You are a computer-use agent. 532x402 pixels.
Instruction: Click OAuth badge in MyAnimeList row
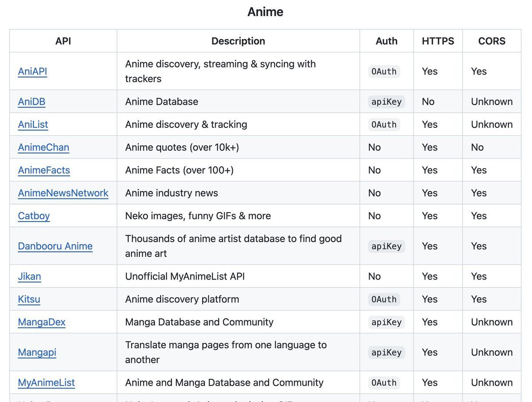coord(384,382)
